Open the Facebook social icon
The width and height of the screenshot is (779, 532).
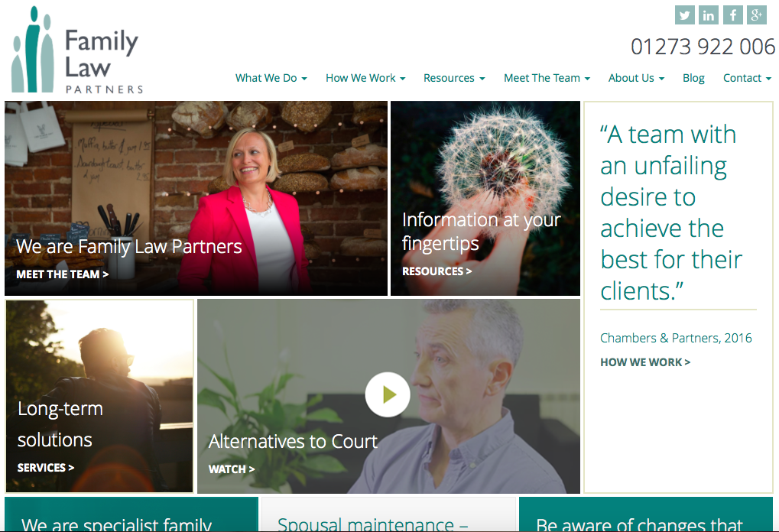[x=733, y=15]
